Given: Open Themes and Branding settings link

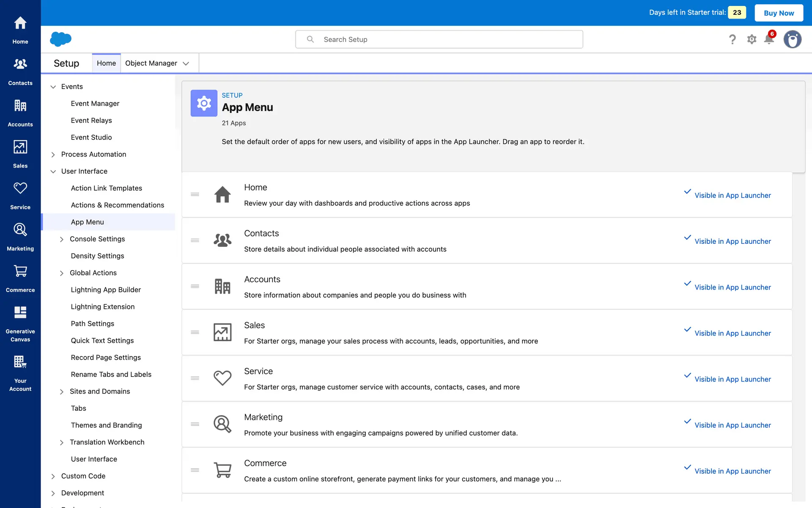Looking at the screenshot, I should [106, 425].
